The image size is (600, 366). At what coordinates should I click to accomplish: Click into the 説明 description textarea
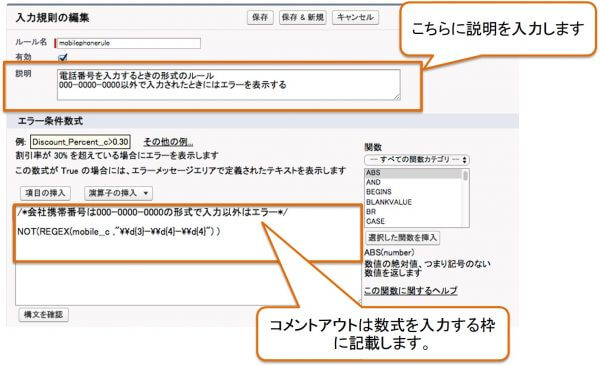(x=228, y=85)
